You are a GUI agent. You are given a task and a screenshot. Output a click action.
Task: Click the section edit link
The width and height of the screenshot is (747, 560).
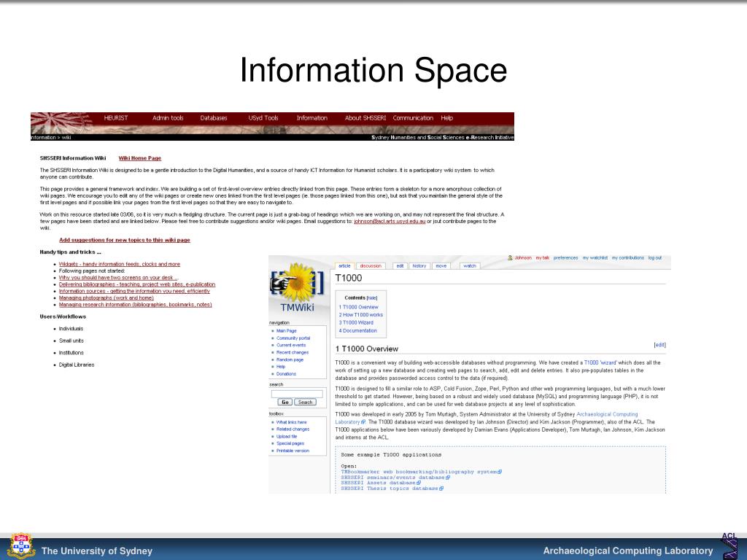click(659, 345)
